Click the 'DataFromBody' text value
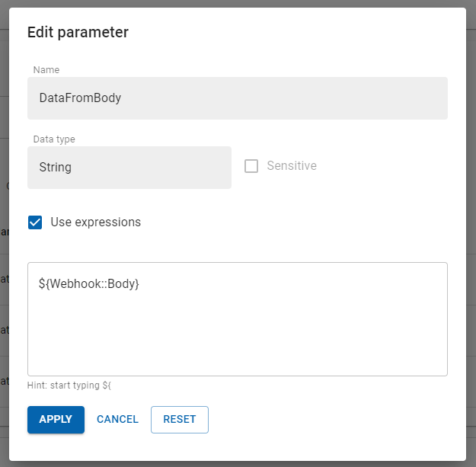The width and height of the screenshot is (476, 467). pos(80,98)
